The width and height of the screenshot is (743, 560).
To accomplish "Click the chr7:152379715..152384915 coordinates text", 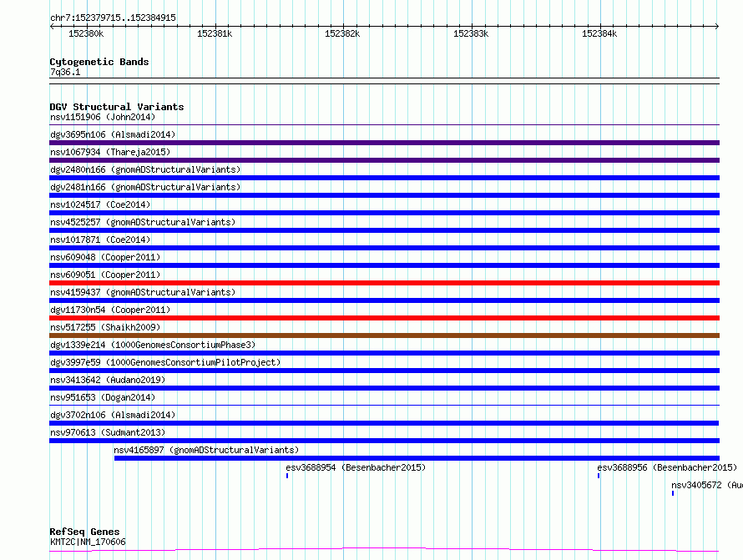I will (x=113, y=18).
